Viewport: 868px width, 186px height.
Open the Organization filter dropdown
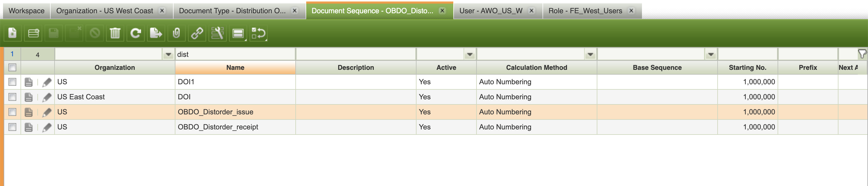[x=168, y=54]
